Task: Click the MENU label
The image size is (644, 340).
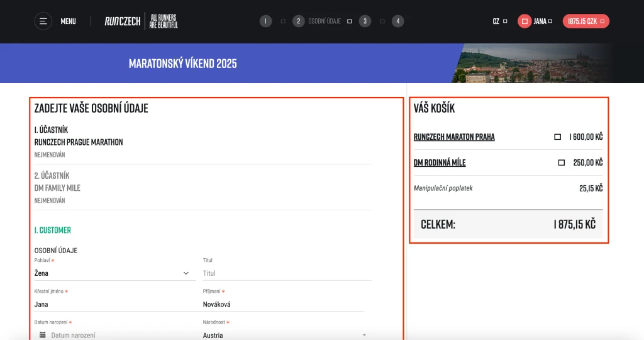Action: point(68,21)
